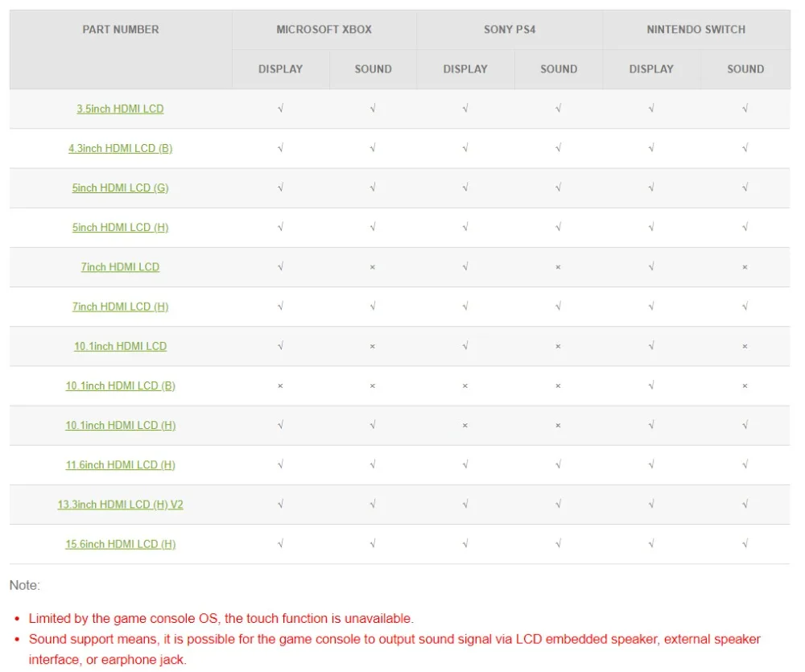
Task: Click the Xbox display cross for 10.1inch HDMI LCD (B)
Action: tap(280, 386)
